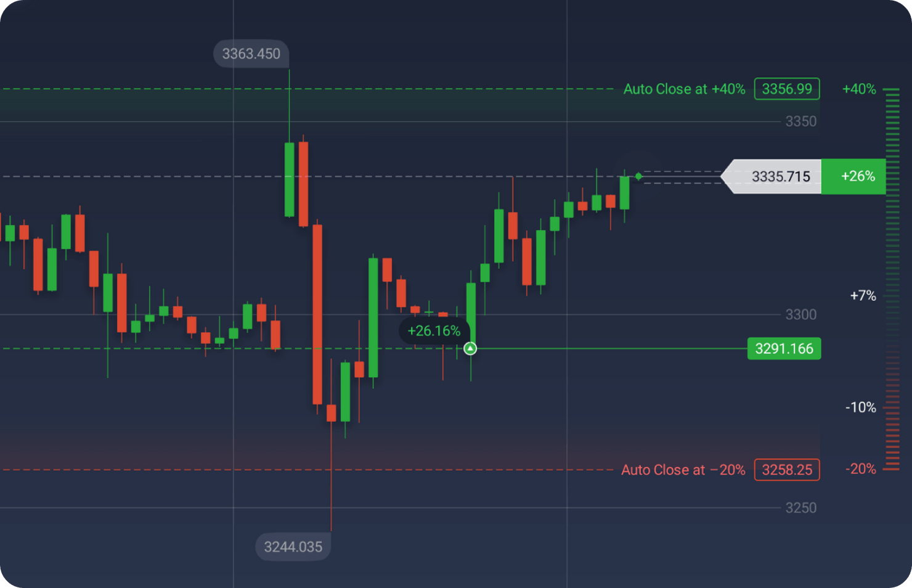Click the 3250 price axis label
Viewport: 912px width, 588px height.
coord(800,508)
